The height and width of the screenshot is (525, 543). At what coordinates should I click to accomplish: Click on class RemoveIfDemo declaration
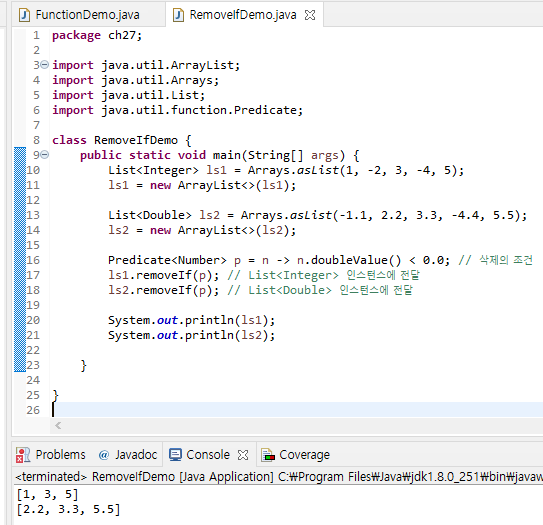pyautogui.click(x=122, y=140)
